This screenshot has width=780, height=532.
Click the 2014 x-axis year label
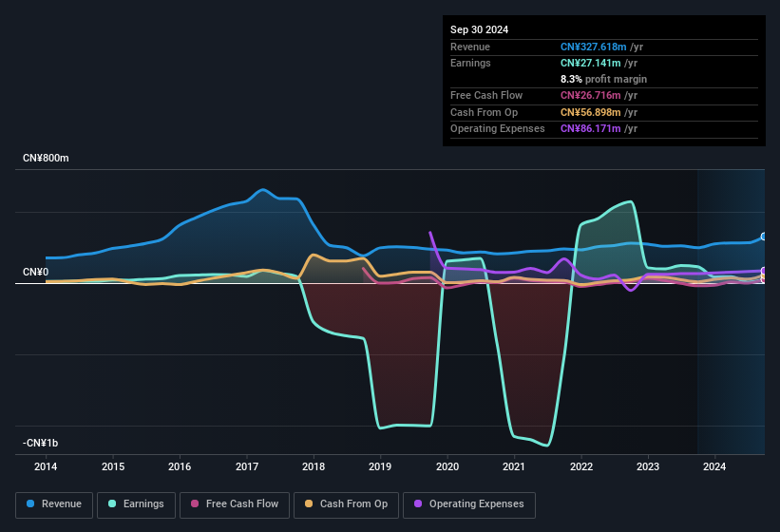click(x=46, y=466)
